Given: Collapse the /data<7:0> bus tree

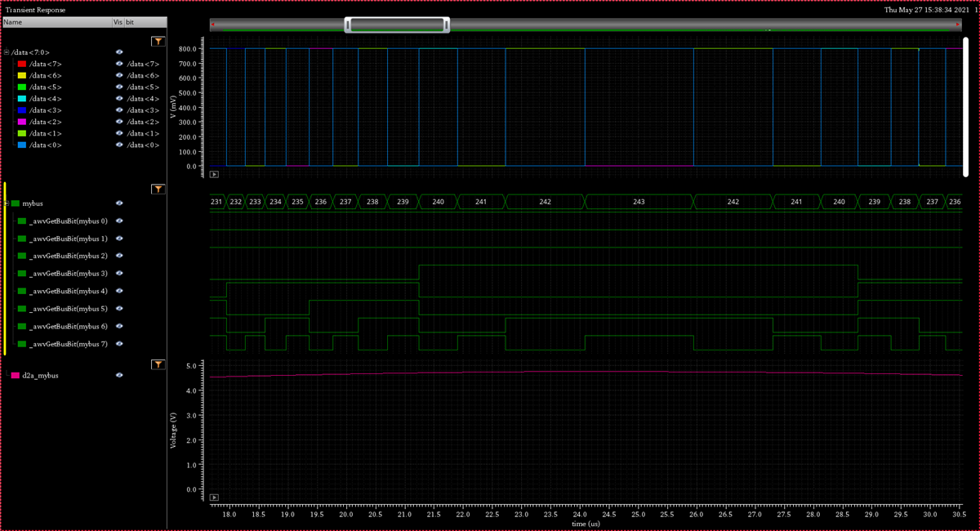Looking at the screenshot, I should 7,52.
